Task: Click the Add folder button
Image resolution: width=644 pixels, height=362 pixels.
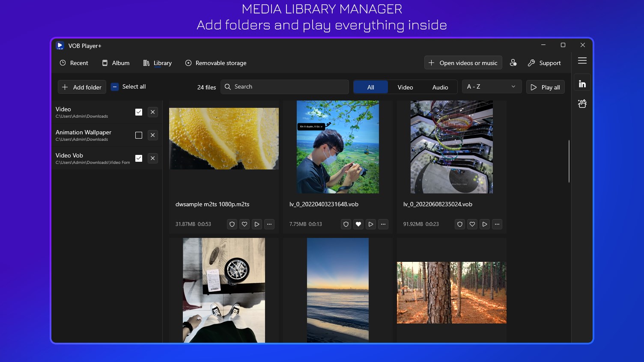Action: click(x=81, y=86)
